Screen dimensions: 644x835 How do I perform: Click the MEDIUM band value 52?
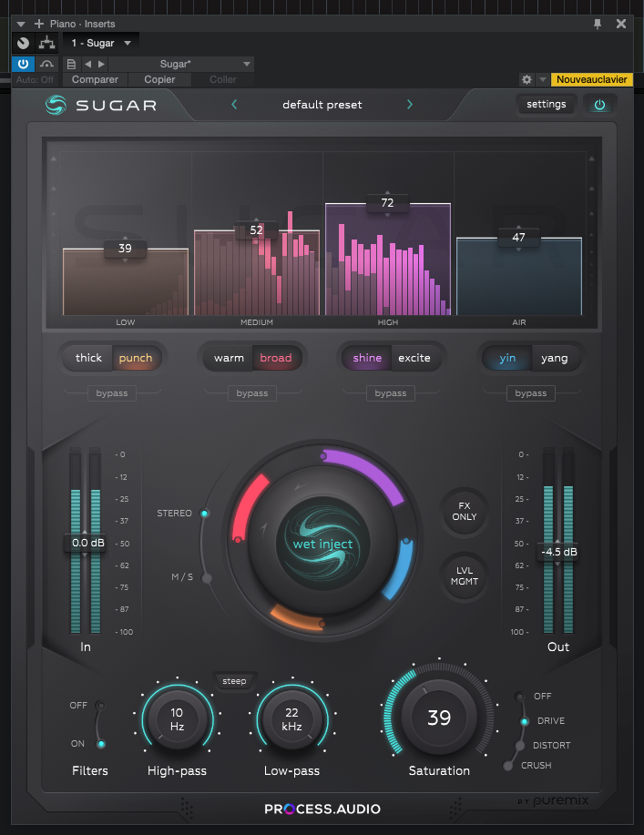coord(256,230)
